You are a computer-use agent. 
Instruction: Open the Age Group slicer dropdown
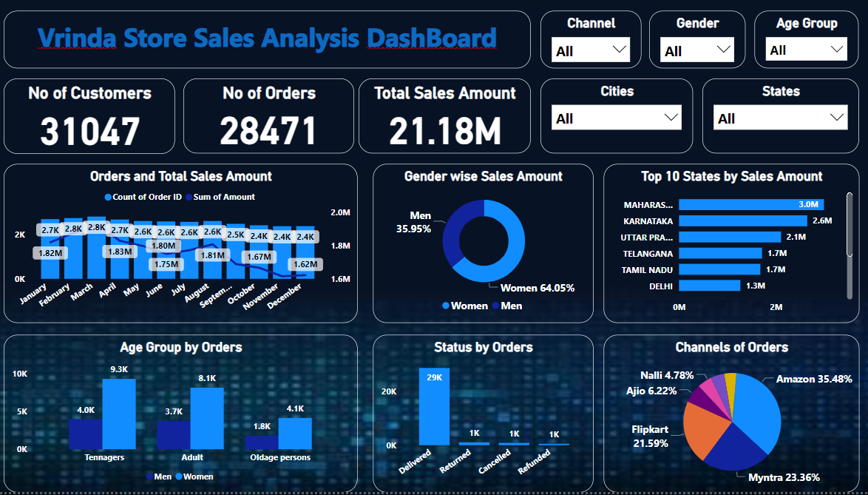coord(837,50)
